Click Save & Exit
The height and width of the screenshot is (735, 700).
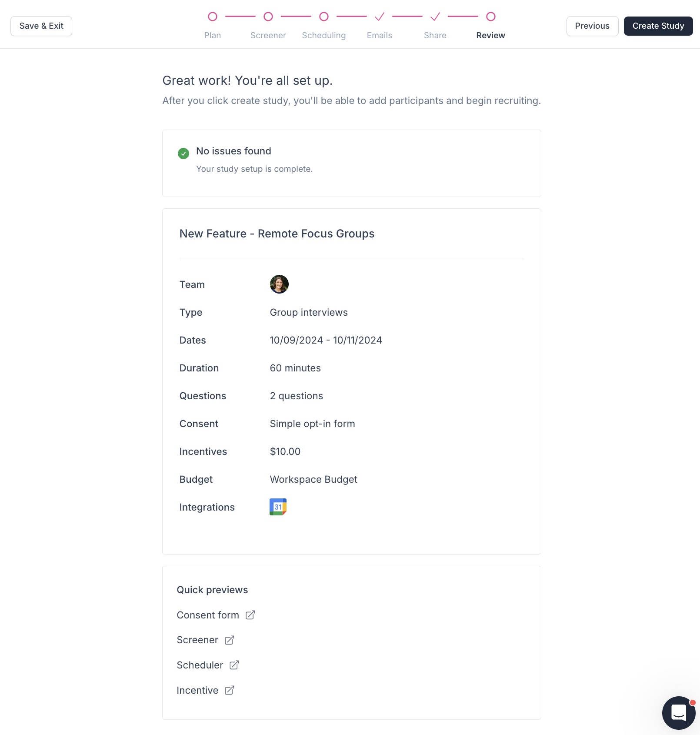click(x=41, y=26)
